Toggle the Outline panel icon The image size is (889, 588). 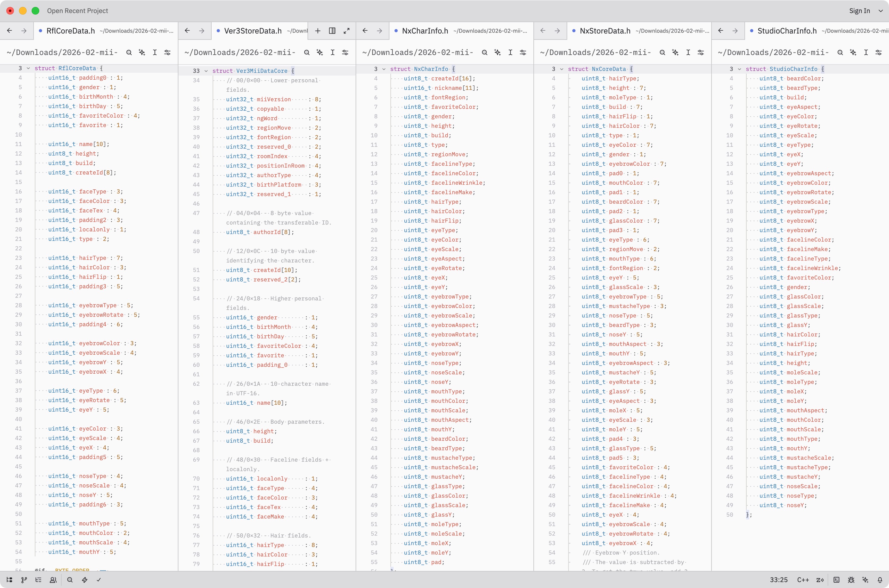38,580
